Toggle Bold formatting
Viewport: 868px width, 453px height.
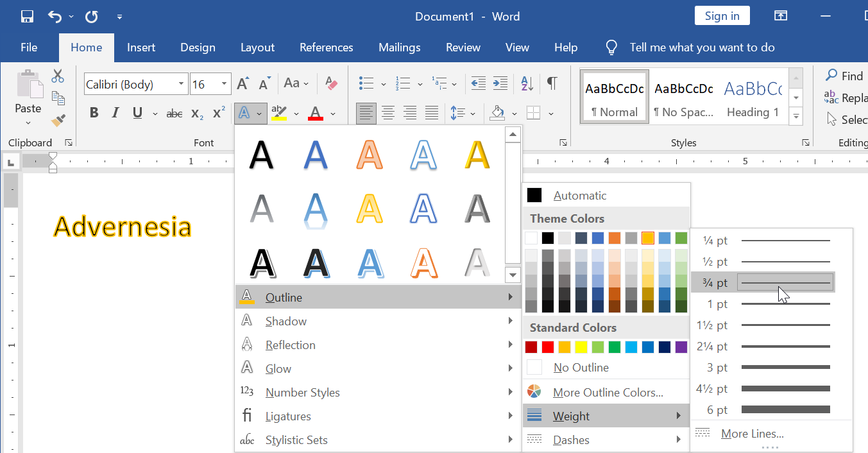(94, 114)
